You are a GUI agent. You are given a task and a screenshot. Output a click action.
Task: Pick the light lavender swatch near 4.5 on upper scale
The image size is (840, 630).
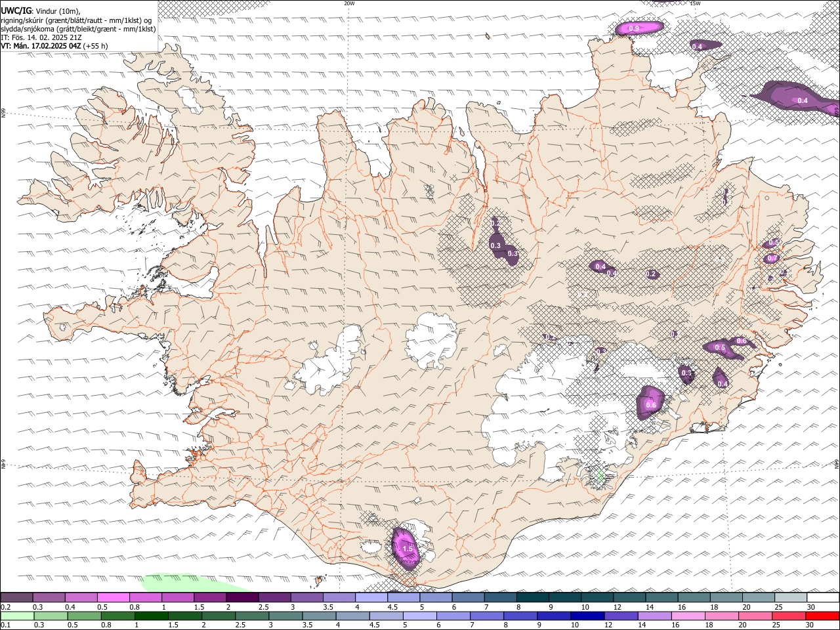tap(371, 598)
